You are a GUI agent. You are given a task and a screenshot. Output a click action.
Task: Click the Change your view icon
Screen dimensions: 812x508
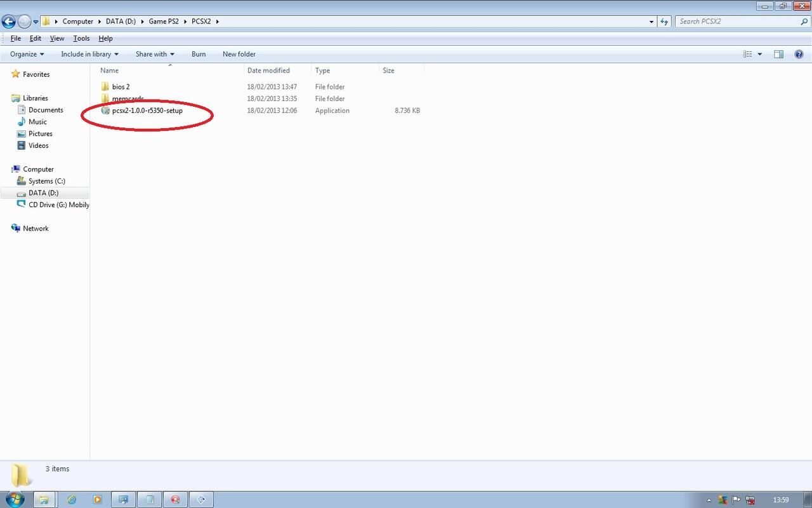(x=747, y=54)
